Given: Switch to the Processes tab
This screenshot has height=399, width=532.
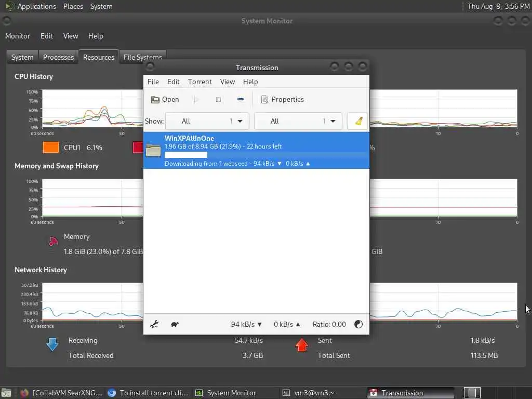Looking at the screenshot, I should [x=58, y=57].
